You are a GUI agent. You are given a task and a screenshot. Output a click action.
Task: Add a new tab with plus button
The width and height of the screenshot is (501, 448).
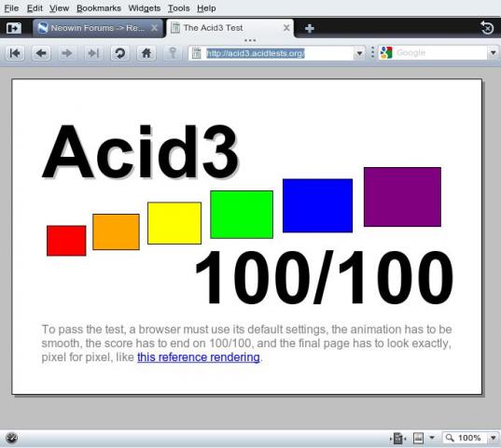click(x=310, y=28)
